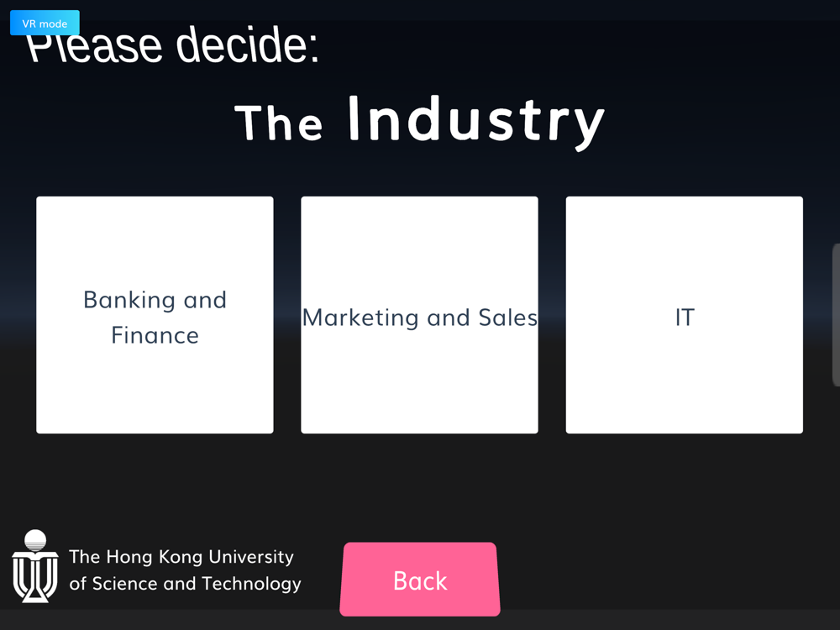840x630 pixels.
Task: Toggle VR mode on
Action: [45, 24]
